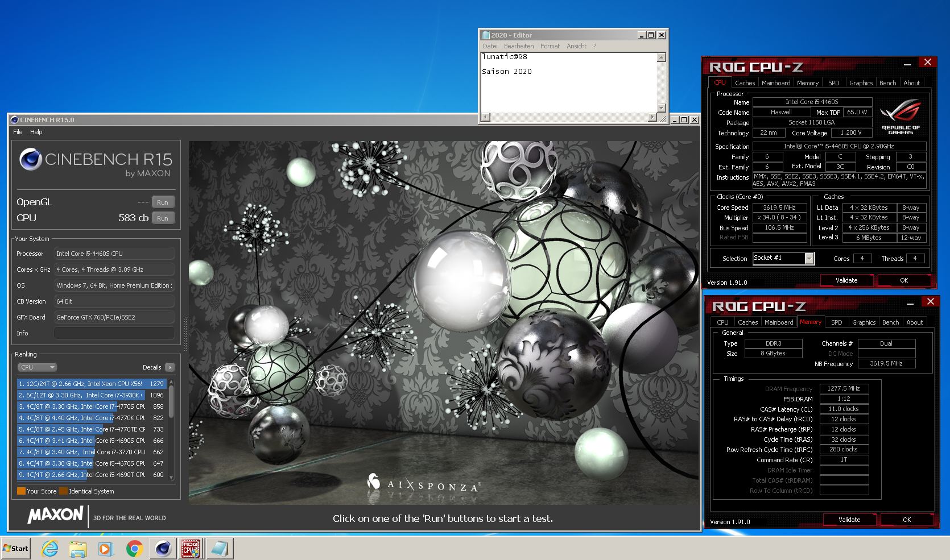Click Validate in upper CPU-Z window
950x560 pixels.
coord(846,280)
